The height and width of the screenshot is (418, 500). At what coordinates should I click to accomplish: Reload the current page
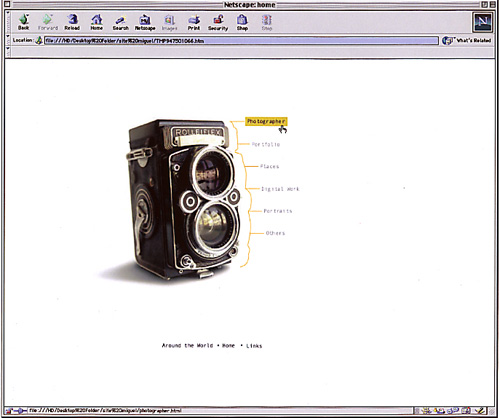(x=72, y=22)
